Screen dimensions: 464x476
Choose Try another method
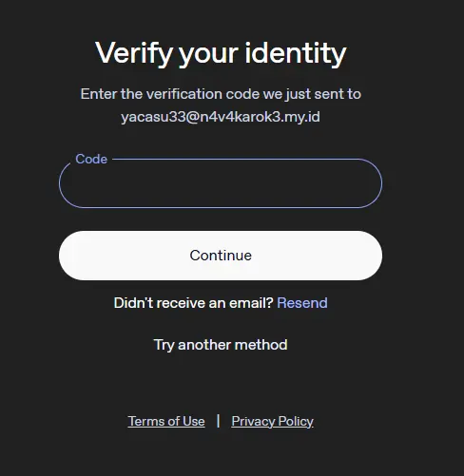pos(221,345)
